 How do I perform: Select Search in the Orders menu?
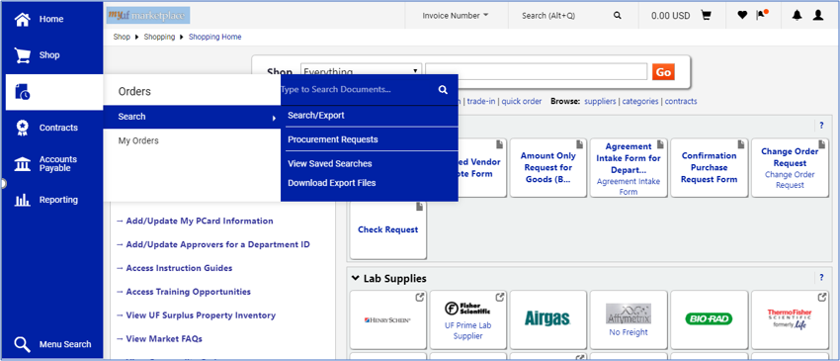[192, 117]
